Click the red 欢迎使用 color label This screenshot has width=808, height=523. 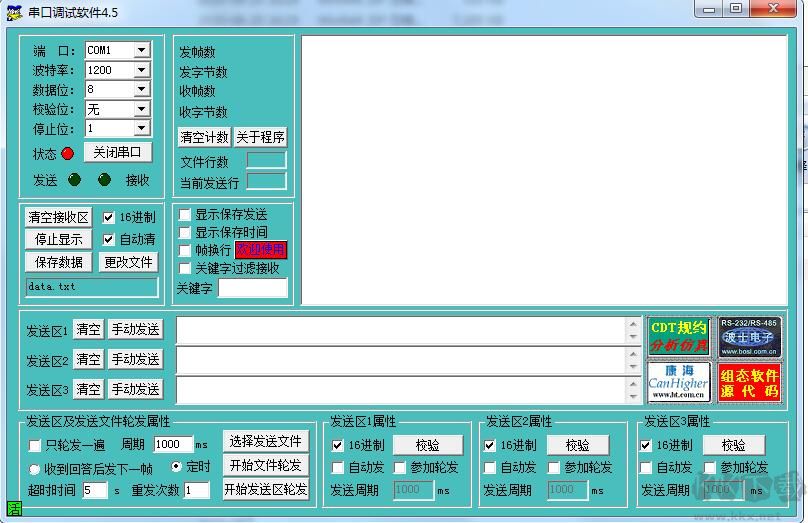pos(260,250)
